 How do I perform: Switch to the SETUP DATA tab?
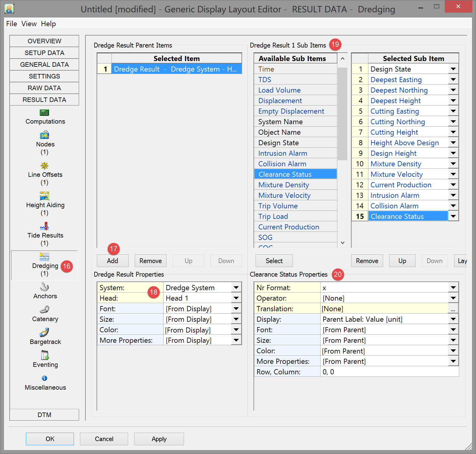point(45,53)
